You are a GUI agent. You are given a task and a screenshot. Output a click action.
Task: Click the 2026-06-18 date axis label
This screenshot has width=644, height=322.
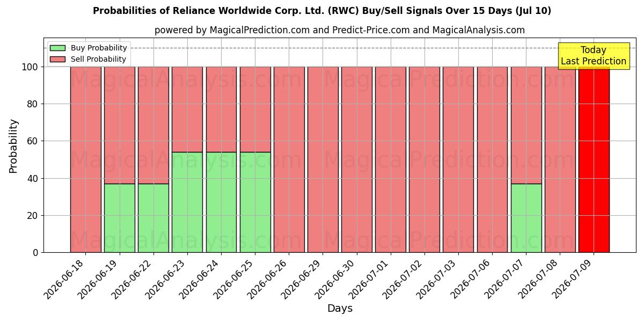coord(65,278)
